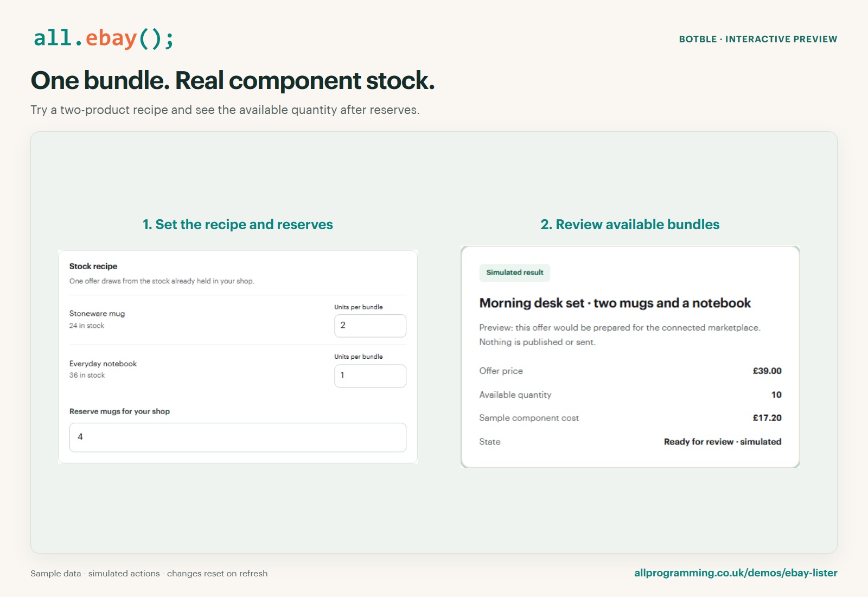Image resolution: width=868 pixels, height=597 pixels.
Task: Click '1. Set the recipe and reserves' heading
Action: [x=238, y=224]
